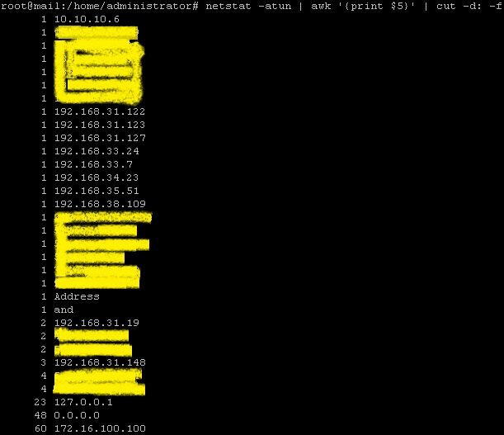The width and height of the screenshot is (504, 435).
Task: Click the 127.0.0.1 loopback line
Action: pos(83,402)
